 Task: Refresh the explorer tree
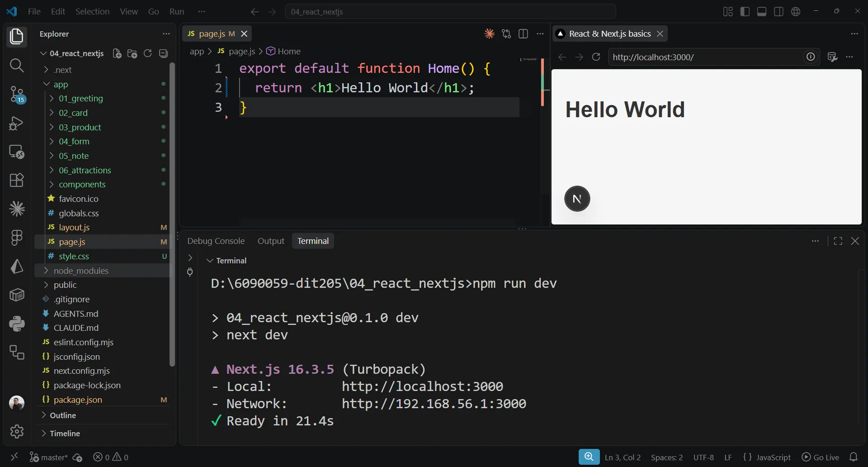point(148,53)
